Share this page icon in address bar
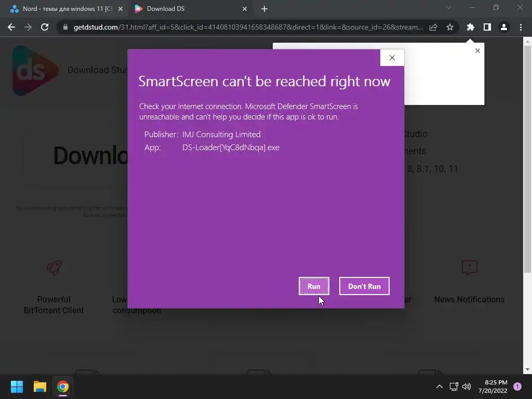The image size is (532, 399). pos(433,27)
